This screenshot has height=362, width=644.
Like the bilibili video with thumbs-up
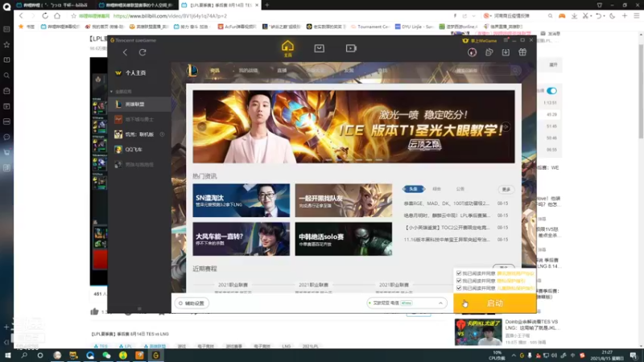tap(94, 311)
